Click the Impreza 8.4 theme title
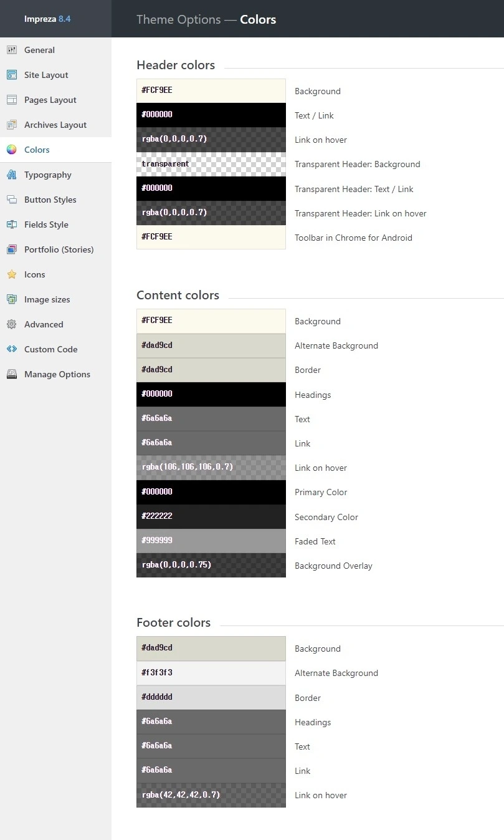504x840 pixels. pyautogui.click(x=47, y=19)
